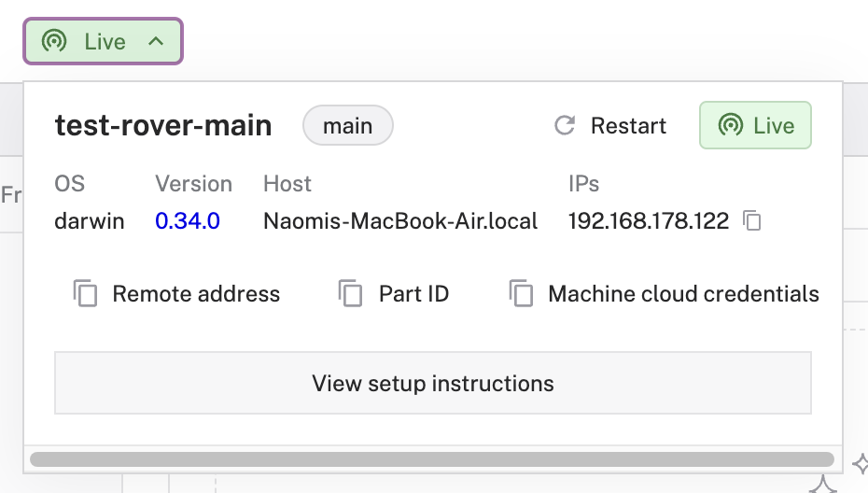Image resolution: width=868 pixels, height=493 pixels.
Task: Click the green Live status badge beside Restart
Action: [755, 126]
